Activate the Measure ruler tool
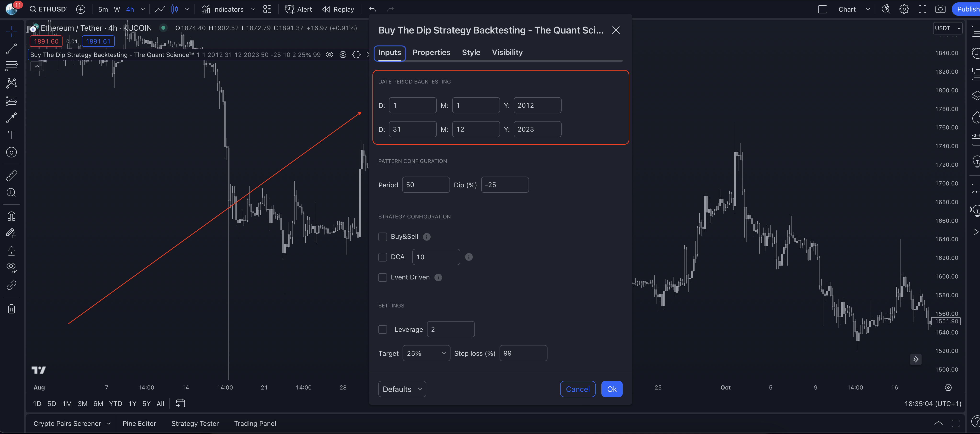The image size is (980, 434). 11,175
